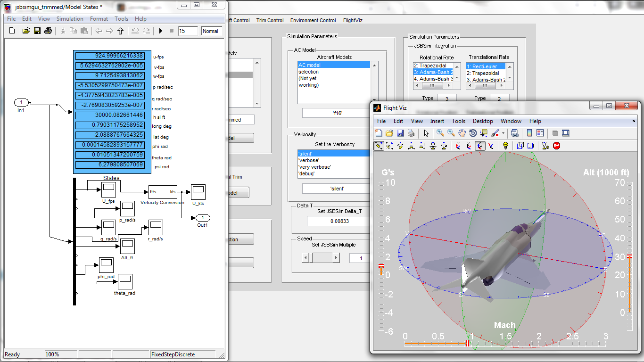Image resolution: width=644 pixels, height=362 pixels.
Task: Toggle the scene light bulb icon
Action: pyautogui.click(x=505, y=146)
